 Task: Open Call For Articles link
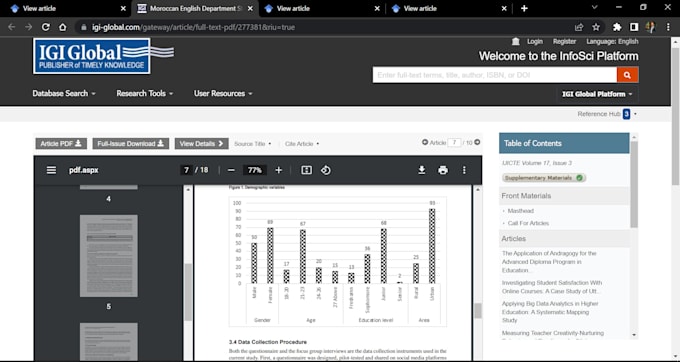[528, 223]
